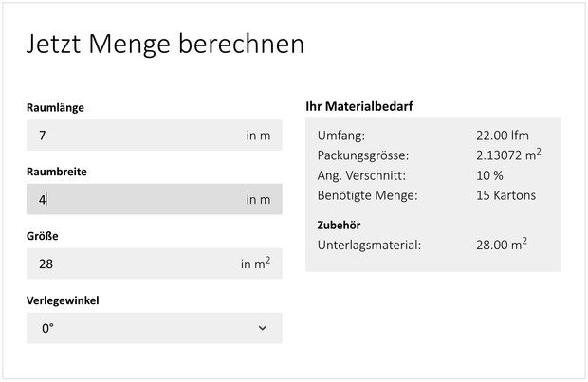Click the Unterlagsmaterial 28.00 m² value
Screen dimensions: 588x382
tap(502, 244)
